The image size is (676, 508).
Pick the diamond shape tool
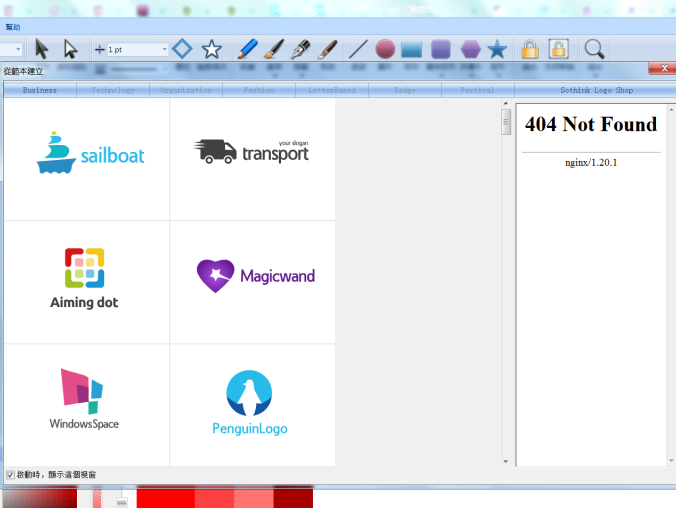182,49
